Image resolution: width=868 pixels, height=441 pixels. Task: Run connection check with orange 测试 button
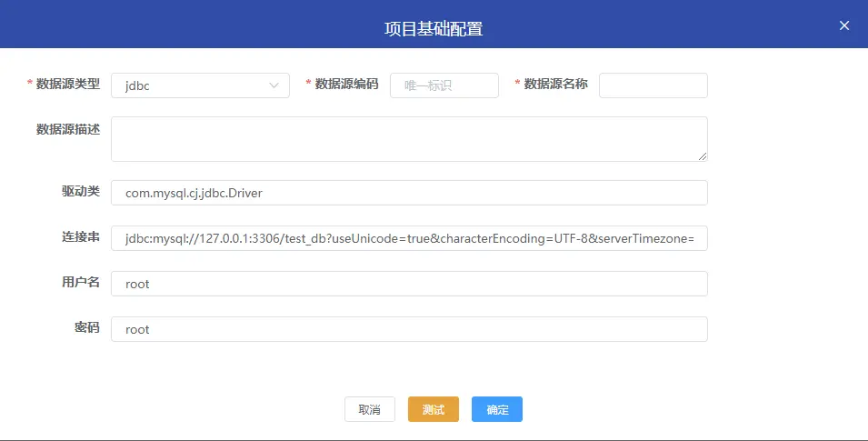point(433,410)
